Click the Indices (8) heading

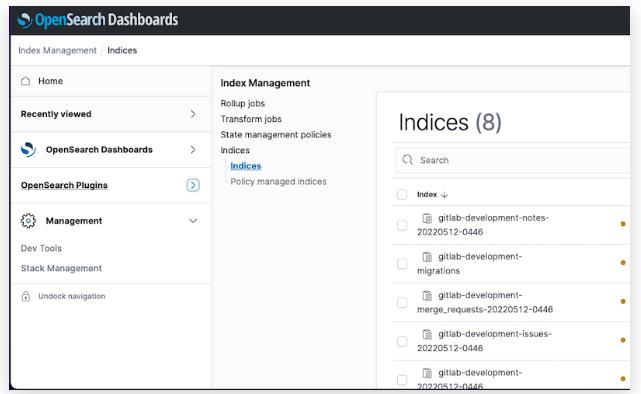[x=450, y=122]
